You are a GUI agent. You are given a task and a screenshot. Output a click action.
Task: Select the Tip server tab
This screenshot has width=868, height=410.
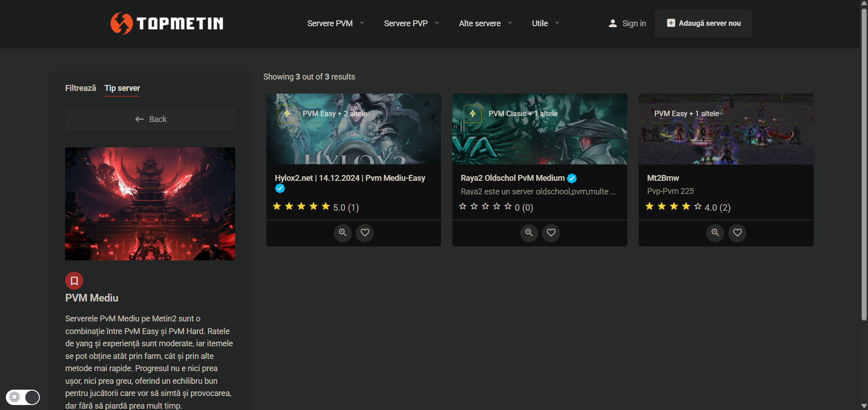(122, 88)
